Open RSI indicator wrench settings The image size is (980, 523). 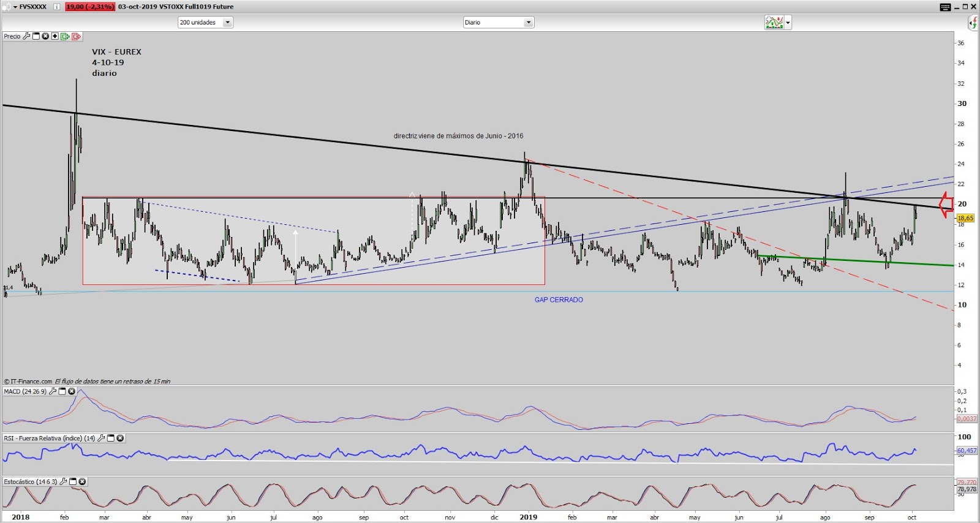pos(101,438)
